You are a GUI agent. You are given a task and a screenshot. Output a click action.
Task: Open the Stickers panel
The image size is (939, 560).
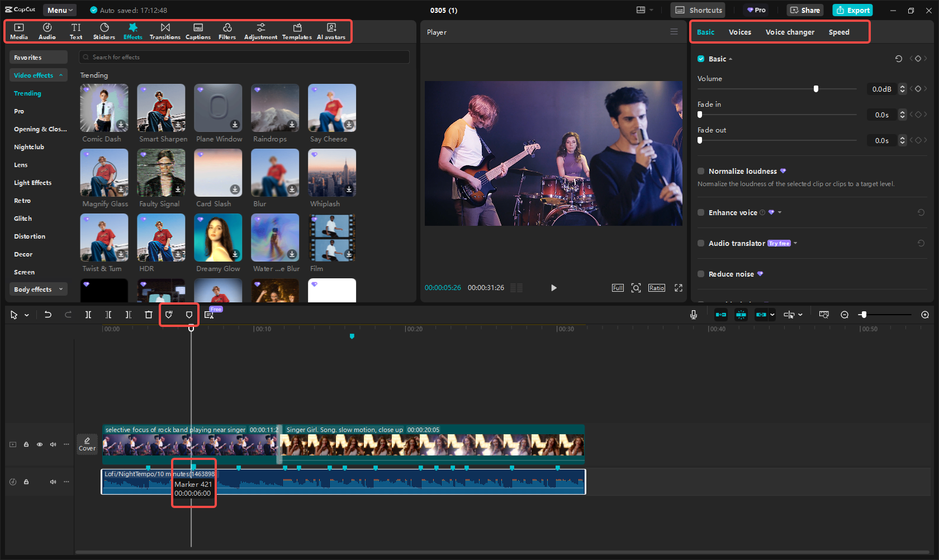(x=104, y=31)
